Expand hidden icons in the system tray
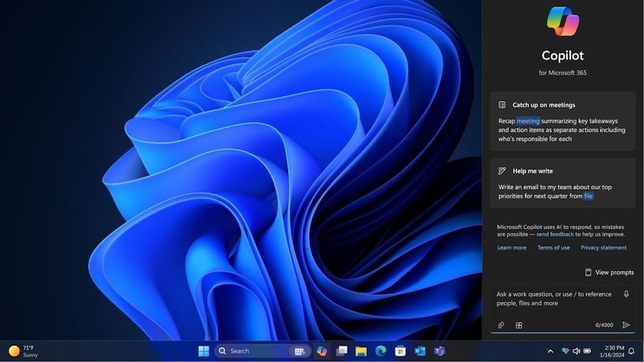 [x=550, y=350]
